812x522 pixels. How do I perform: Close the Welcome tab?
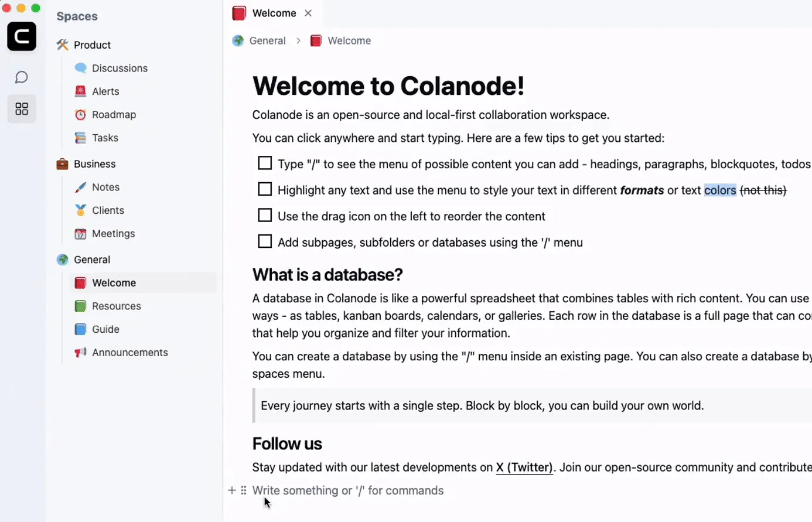(308, 13)
